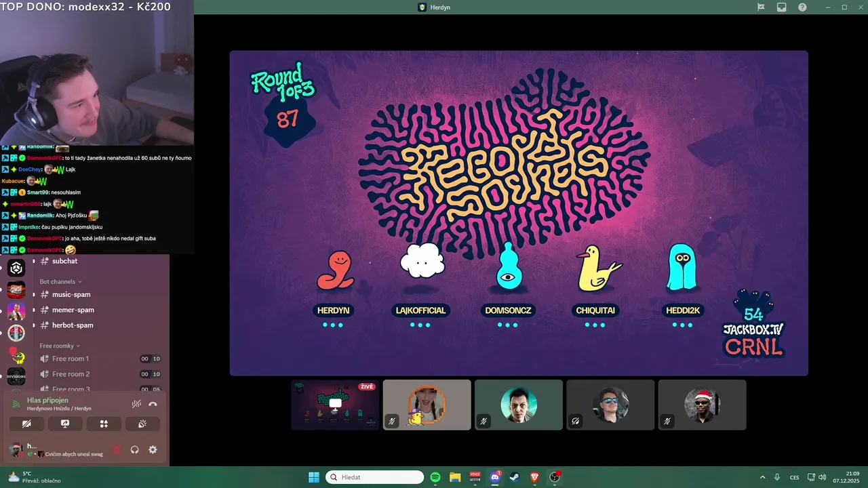
Task: Open the 5°C weather widget
Action: (x=34, y=477)
